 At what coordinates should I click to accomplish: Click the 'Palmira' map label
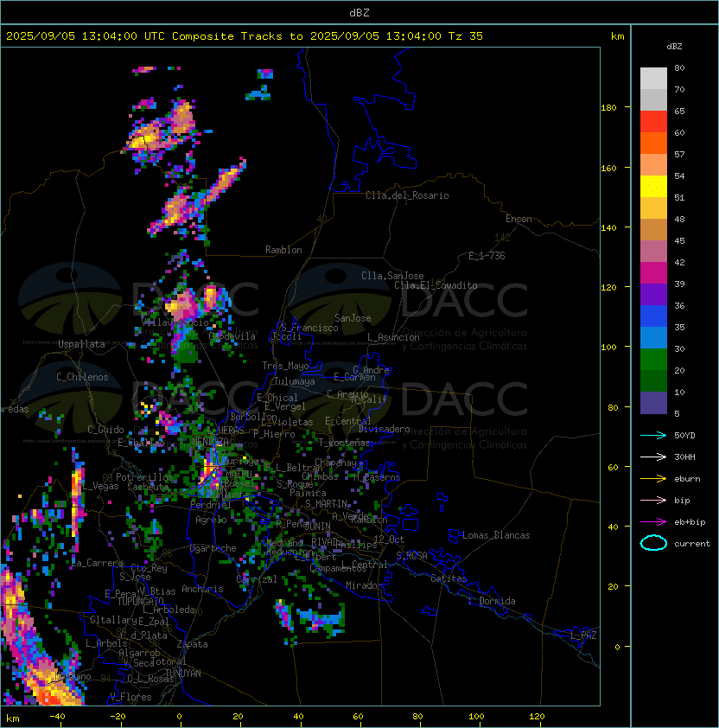308,493
